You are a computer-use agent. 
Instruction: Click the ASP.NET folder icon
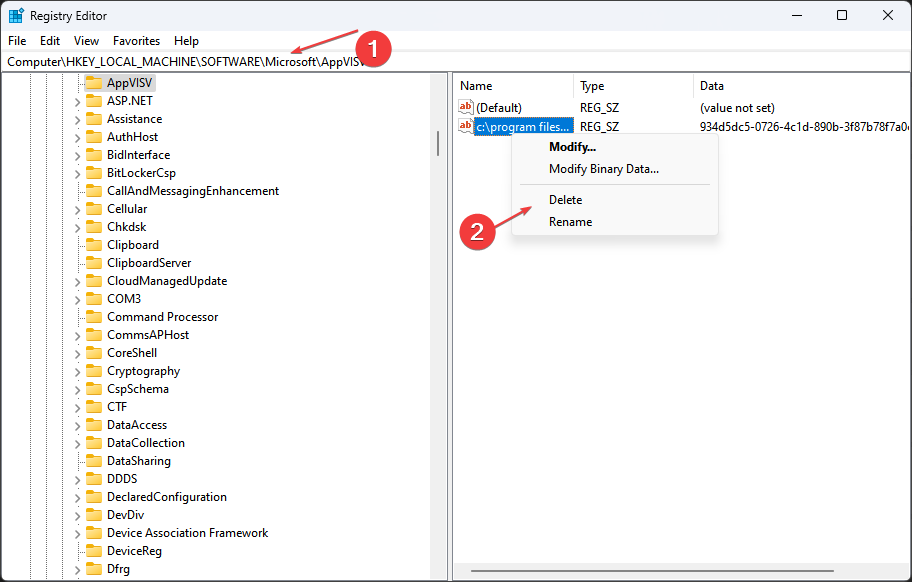[x=94, y=101]
